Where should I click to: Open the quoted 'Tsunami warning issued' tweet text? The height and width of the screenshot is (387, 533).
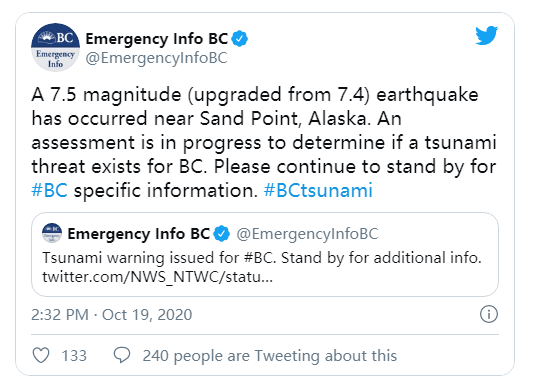coord(262,258)
